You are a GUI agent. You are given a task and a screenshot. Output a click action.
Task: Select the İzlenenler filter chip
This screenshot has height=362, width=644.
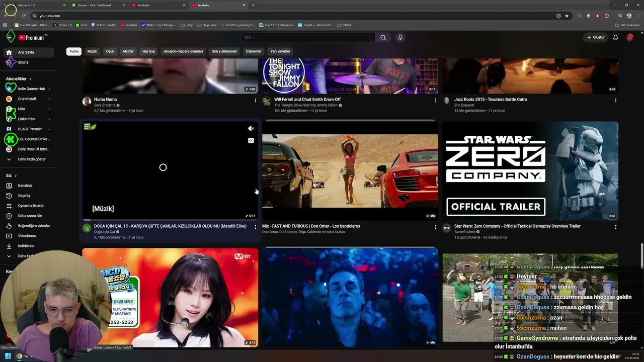[254, 51]
